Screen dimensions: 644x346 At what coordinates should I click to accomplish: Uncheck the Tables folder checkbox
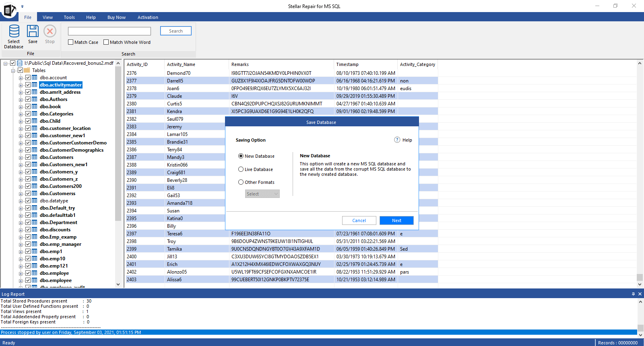coord(20,70)
